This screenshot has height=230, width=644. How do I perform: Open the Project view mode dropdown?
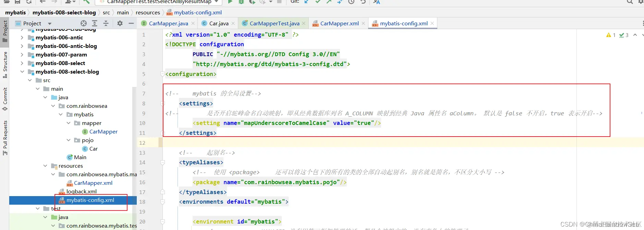point(50,24)
